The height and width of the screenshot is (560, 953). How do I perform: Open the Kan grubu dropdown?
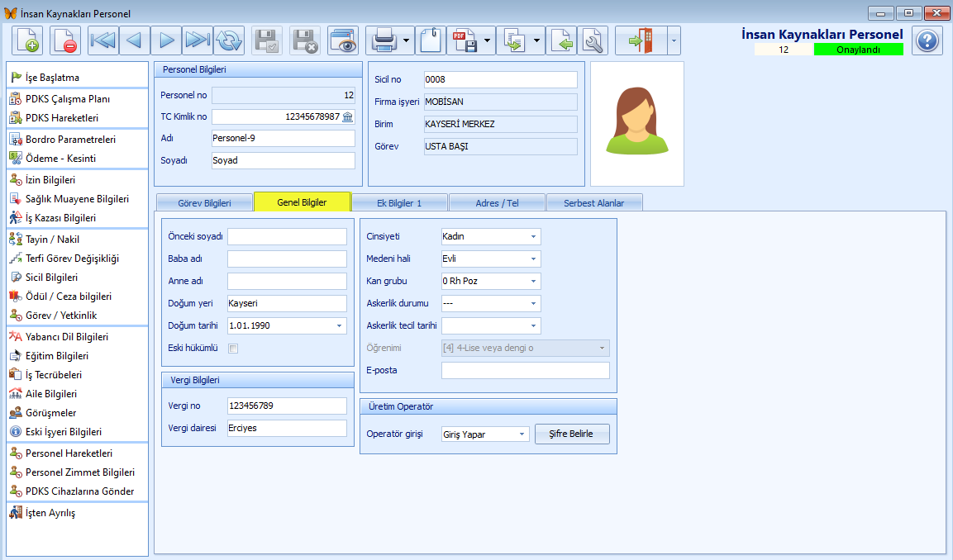tap(535, 280)
